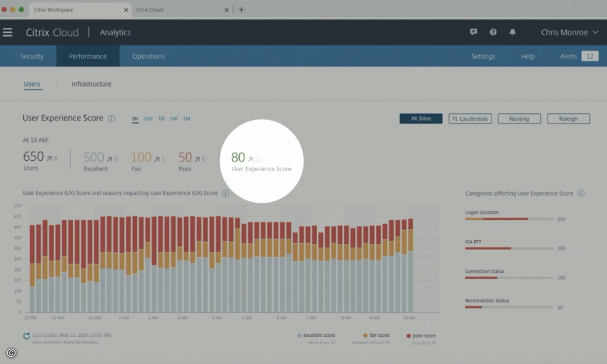
Task: Open Help in the blue bar
Action: click(x=528, y=56)
